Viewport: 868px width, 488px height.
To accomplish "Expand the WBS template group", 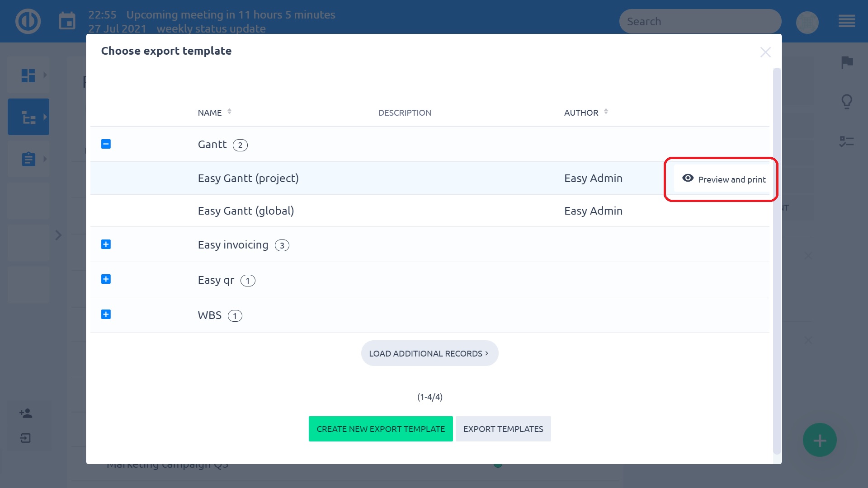I will coord(106,314).
